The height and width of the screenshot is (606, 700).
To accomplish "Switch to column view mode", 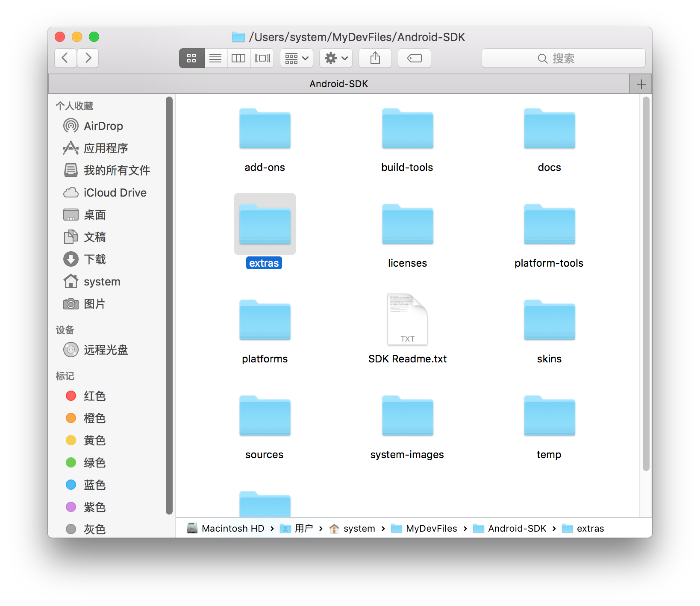I will click(238, 58).
